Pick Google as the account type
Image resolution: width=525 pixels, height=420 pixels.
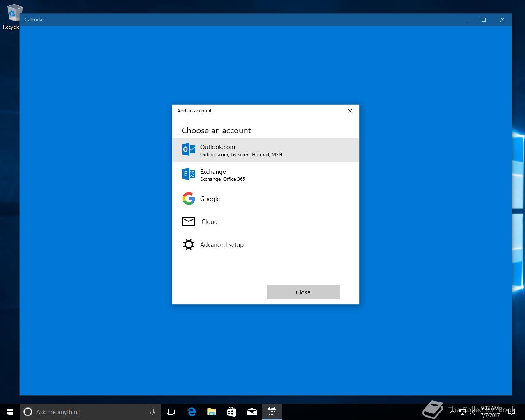tap(266, 199)
